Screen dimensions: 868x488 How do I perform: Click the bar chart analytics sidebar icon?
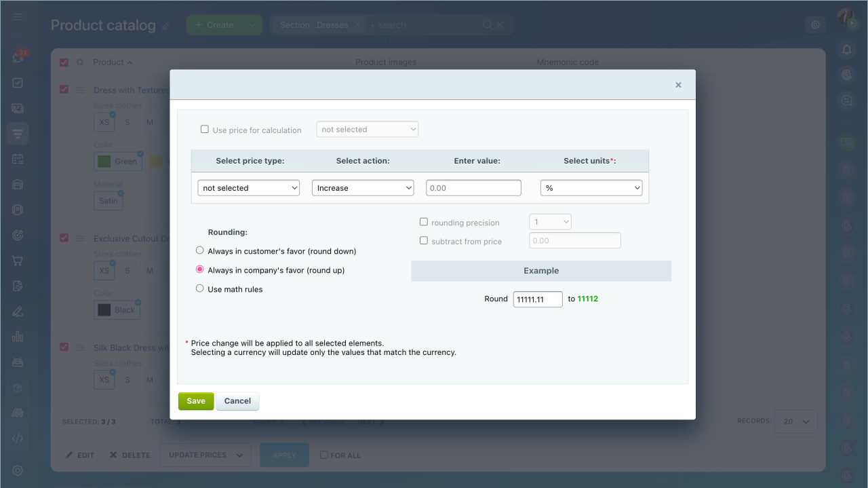pyautogui.click(x=18, y=337)
